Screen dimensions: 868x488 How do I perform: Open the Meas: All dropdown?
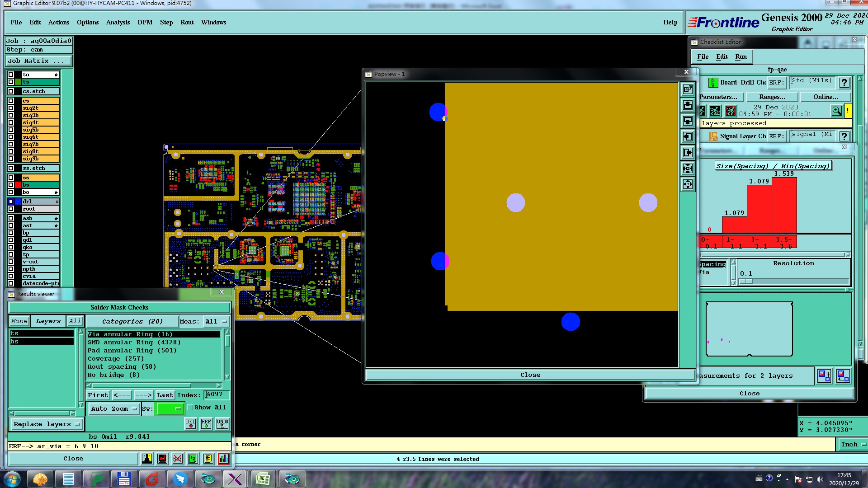point(216,322)
